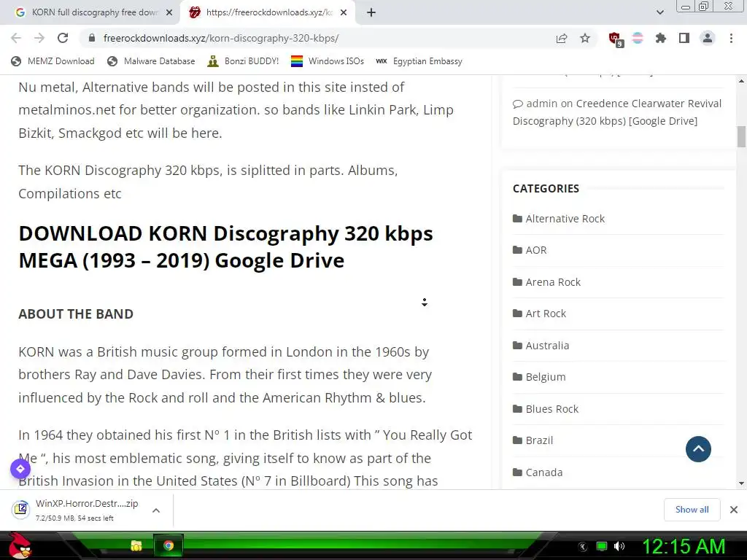Go forward one page
747x560 pixels.
tap(39, 38)
